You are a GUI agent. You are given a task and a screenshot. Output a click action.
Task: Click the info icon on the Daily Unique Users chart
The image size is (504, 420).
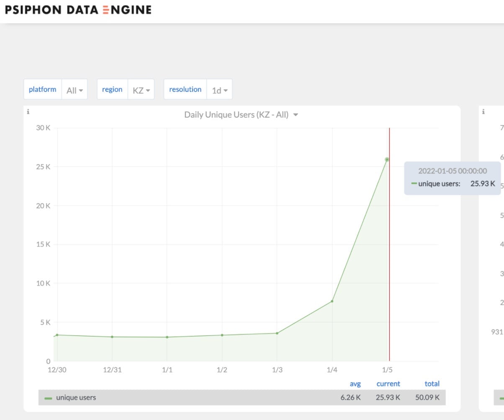[28, 112]
